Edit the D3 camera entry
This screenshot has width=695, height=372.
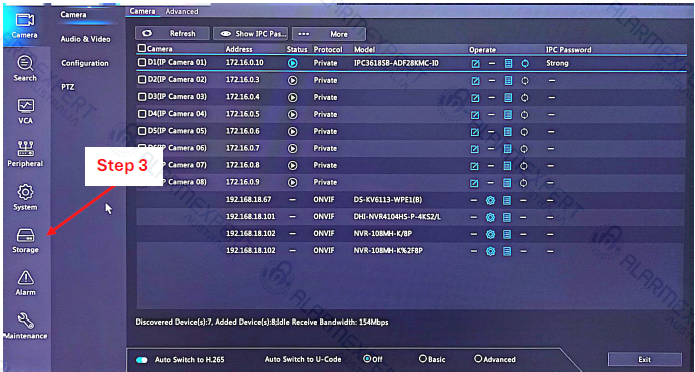(475, 98)
